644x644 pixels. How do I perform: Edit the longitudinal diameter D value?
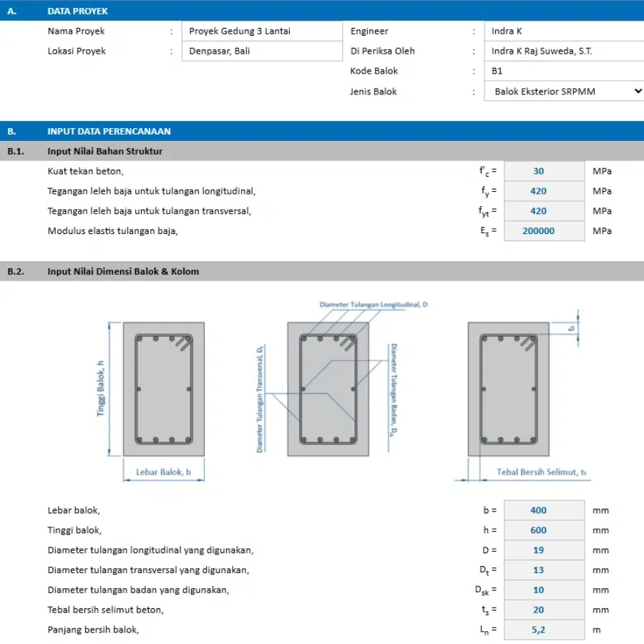[545, 550]
